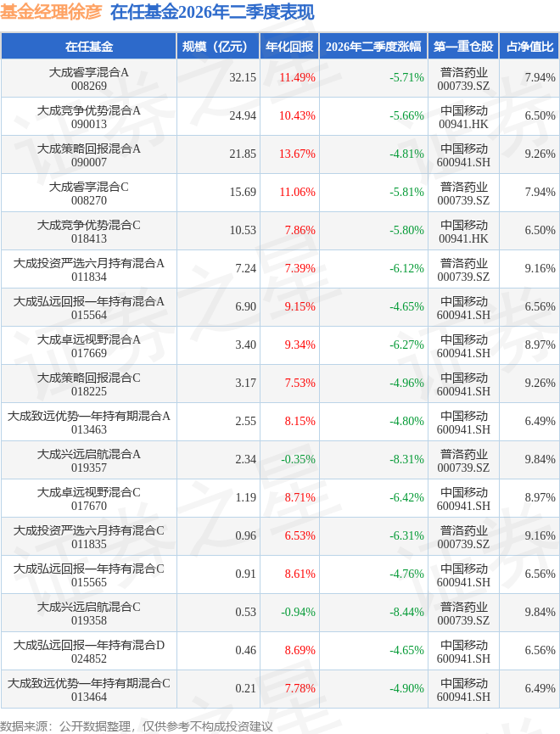Click the 32.15 fund size value
The height and width of the screenshot is (734, 560).
point(243,77)
